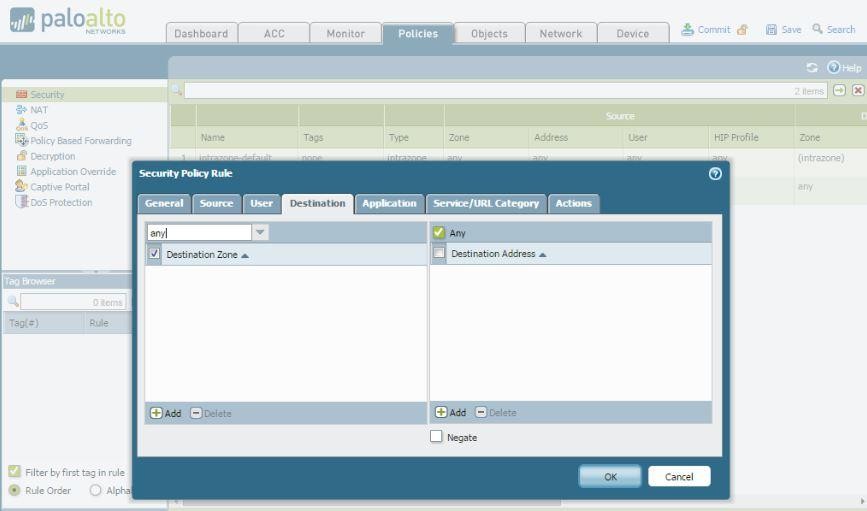This screenshot has width=867, height=511.
Task: Add a destination address entry
Action: pyautogui.click(x=450, y=413)
